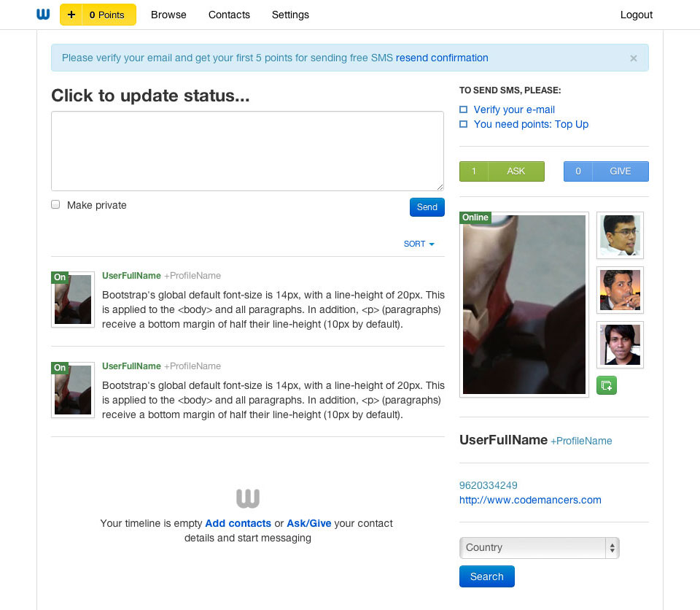
Task: Click the Country dropdown arrows
Action: [x=612, y=548]
